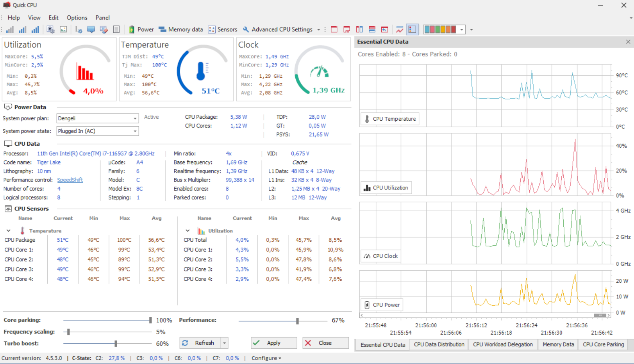Switch to the CPU Core Parking tab
The width and height of the screenshot is (634, 364).
(603, 344)
